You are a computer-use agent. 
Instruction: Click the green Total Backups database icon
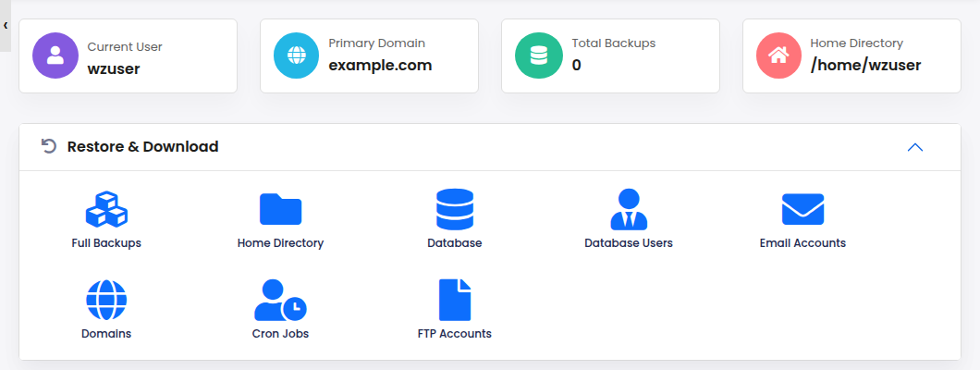538,55
